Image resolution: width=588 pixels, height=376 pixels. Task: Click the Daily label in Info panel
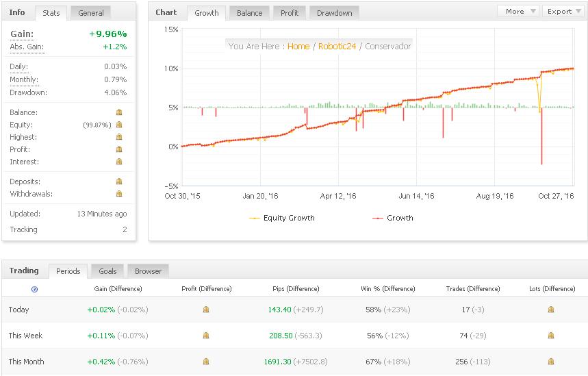pyautogui.click(x=18, y=67)
